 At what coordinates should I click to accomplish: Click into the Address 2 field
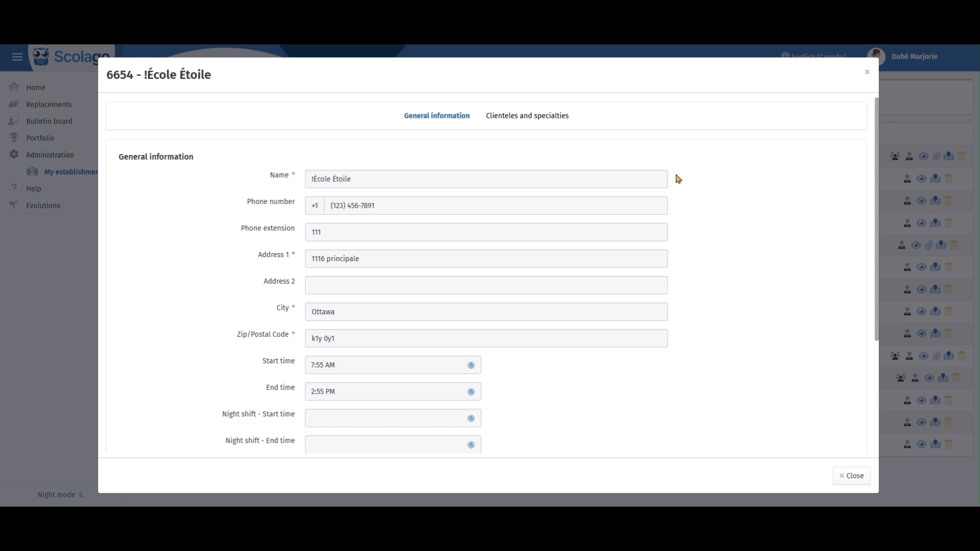click(x=485, y=285)
